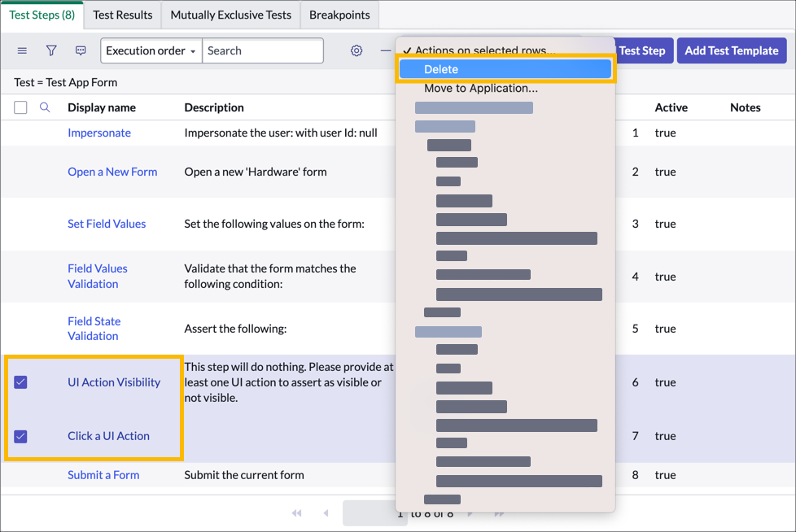Open the activity stream comment icon
796x532 pixels.
tap(81, 50)
